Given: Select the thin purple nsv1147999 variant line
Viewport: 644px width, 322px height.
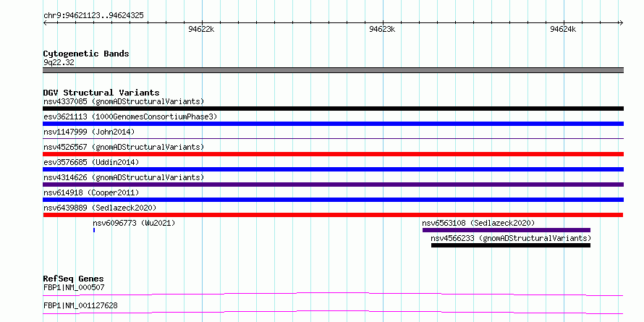Looking at the screenshot, I should [333, 139].
